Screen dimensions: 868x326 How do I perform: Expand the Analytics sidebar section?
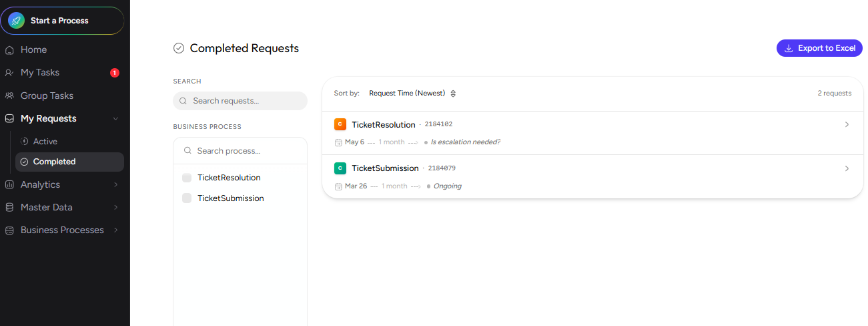click(x=115, y=184)
